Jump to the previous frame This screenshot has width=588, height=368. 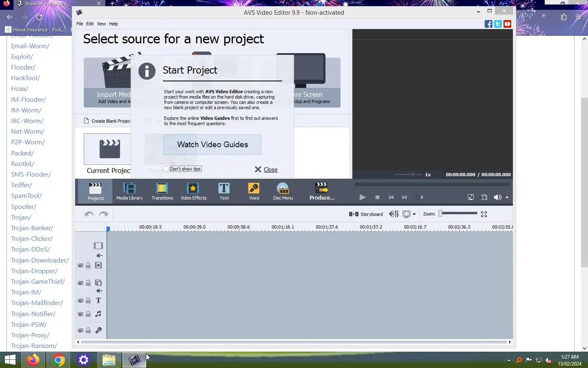391,197
